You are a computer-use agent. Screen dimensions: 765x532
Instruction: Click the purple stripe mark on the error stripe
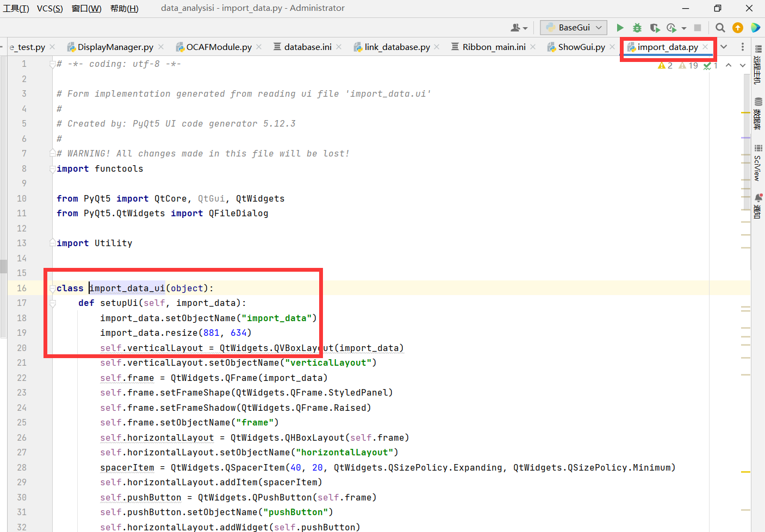tap(746, 137)
